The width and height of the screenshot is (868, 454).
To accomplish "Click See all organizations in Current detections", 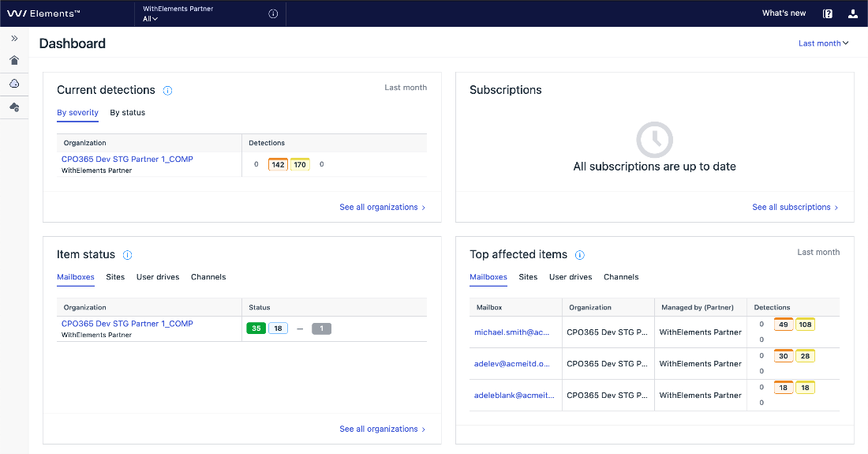I will (382, 207).
